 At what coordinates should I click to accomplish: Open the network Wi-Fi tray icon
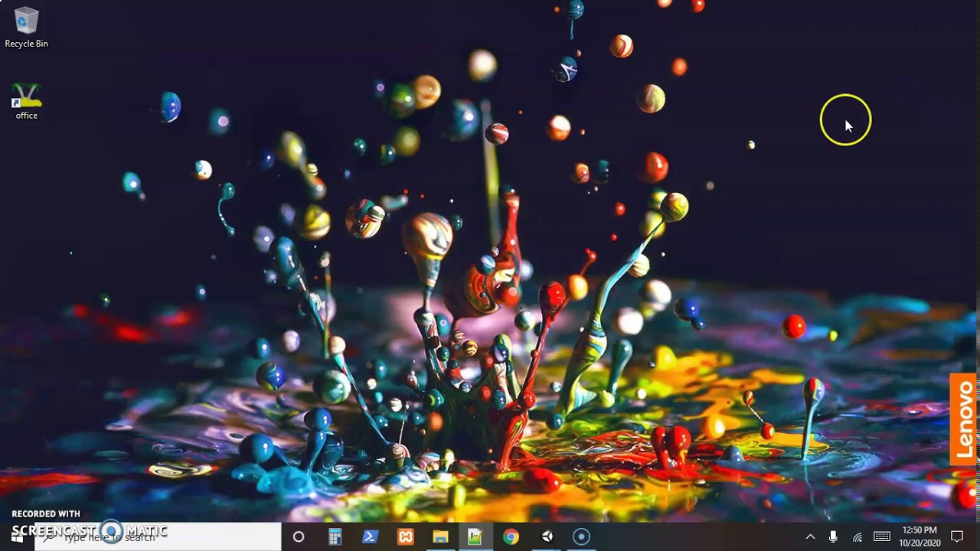click(x=857, y=536)
